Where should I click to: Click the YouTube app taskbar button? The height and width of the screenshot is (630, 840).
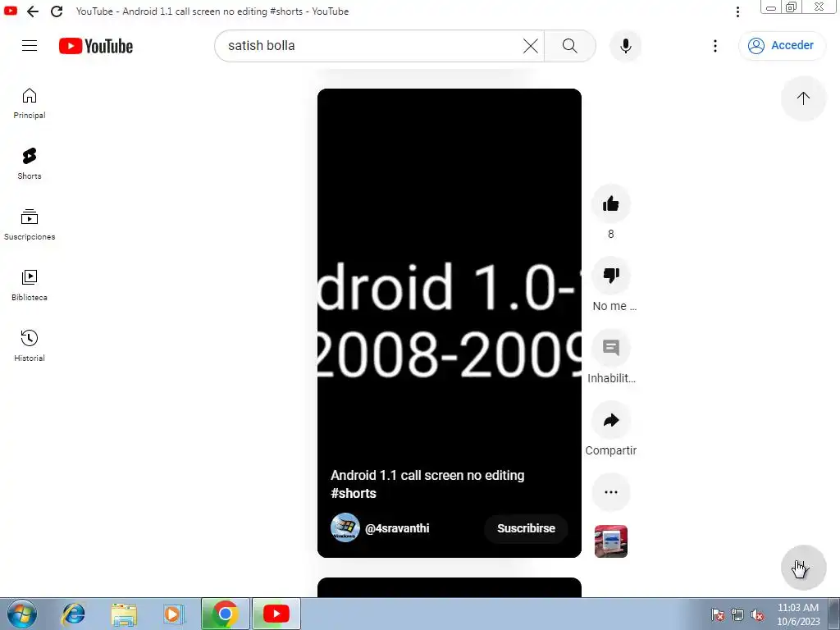coord(276,614)
